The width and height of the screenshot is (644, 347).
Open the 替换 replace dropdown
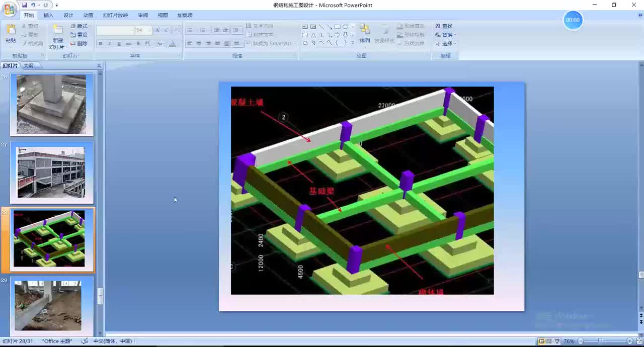click(445, 35)
